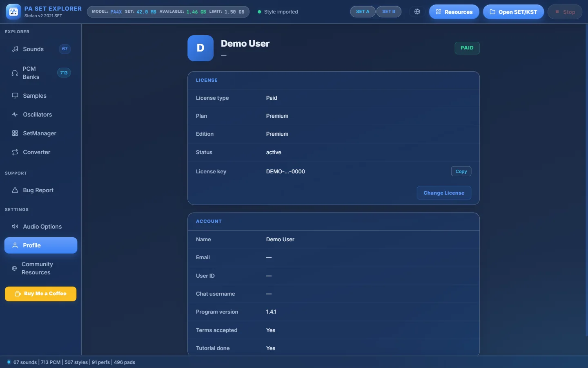Click the PCM Banks count badge 713

(64, 73)
